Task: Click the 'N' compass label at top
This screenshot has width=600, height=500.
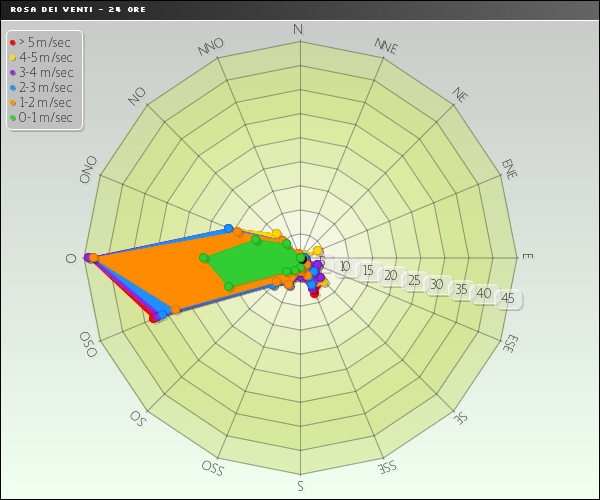Action: pyautogui.click(x=298, y=29)
